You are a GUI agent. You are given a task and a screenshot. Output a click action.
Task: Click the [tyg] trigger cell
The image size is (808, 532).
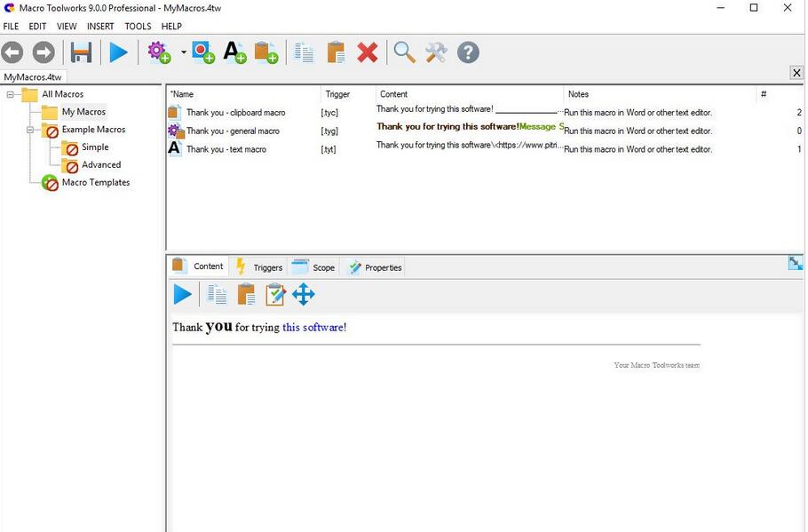pyautogui.click(x=329, y=131)
